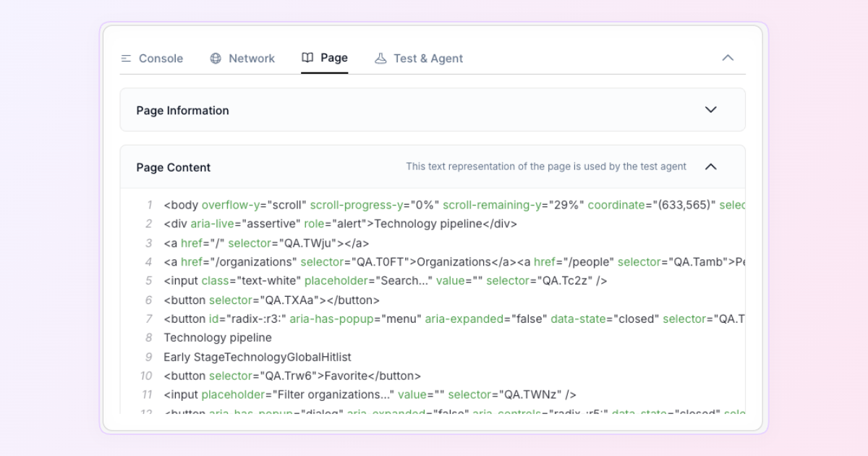The width and height of the screenshot is (868, 456).
Task: Click the Page Content heading text
Action: [173, 167]
